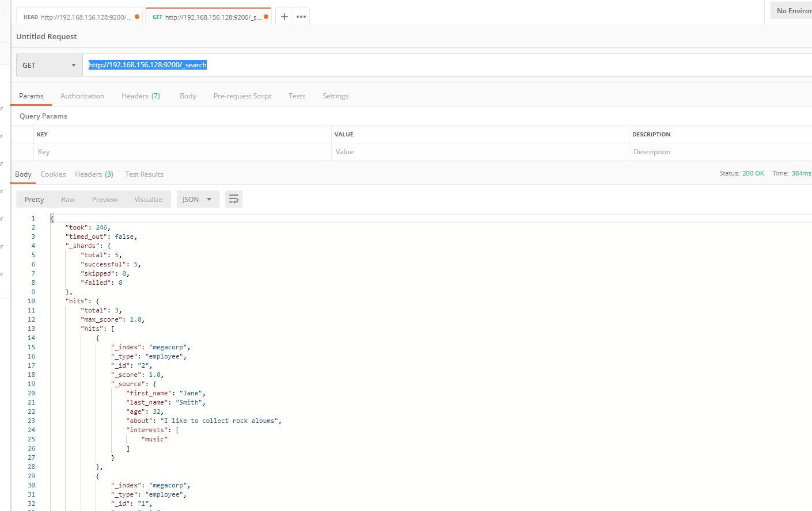The height and width of the screenshot is (511, 812).
Task: Select the Visualize response view
Action: click(x=148, y=200)
